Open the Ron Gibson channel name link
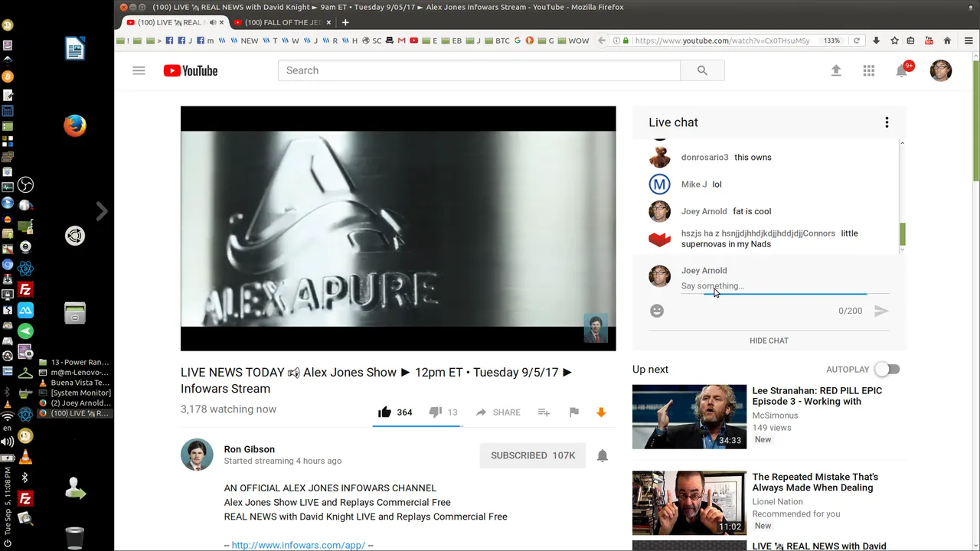Image resolution: width=980 pixels, height=551 pixels. 250,449
